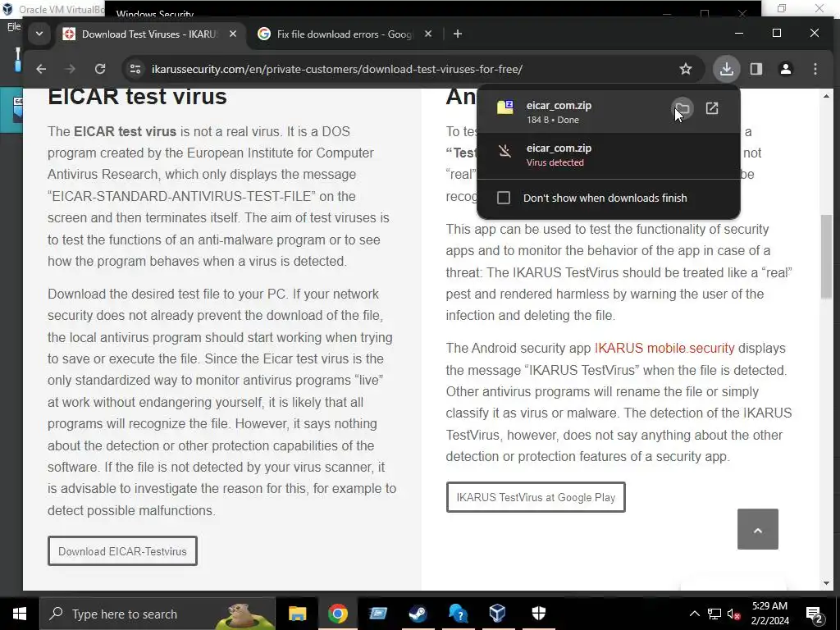840x630 pixels.
Task: Click the Chrome back arrow
Action: click(41, 69)
